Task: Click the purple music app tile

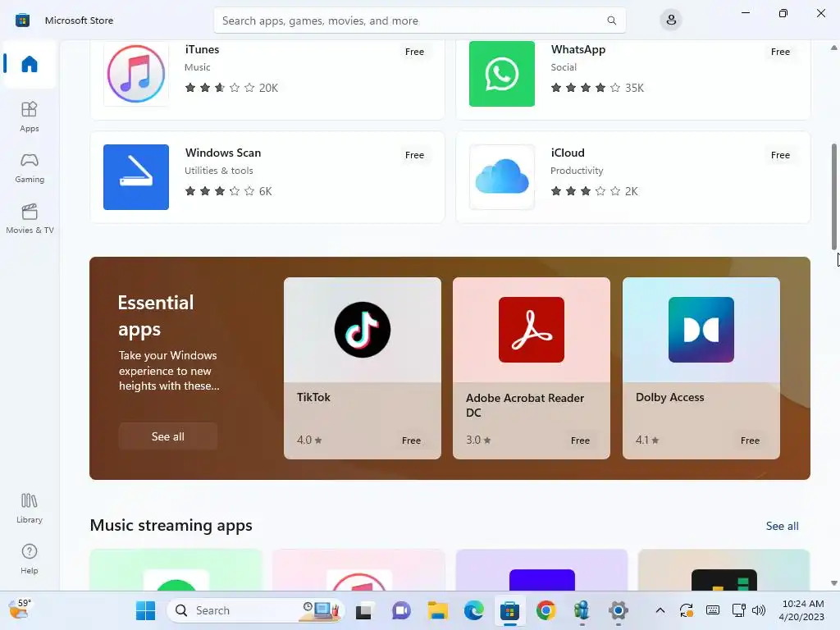Action: click(x=541, y=569)
